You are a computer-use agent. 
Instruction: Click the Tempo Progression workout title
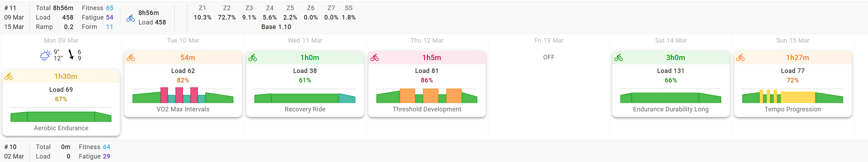point(793,109)
